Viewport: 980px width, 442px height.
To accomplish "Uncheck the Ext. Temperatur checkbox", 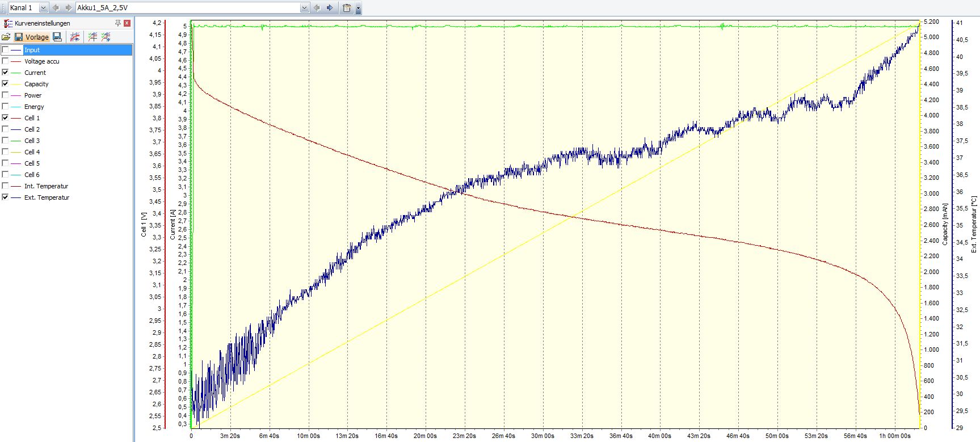I will 5,197.
